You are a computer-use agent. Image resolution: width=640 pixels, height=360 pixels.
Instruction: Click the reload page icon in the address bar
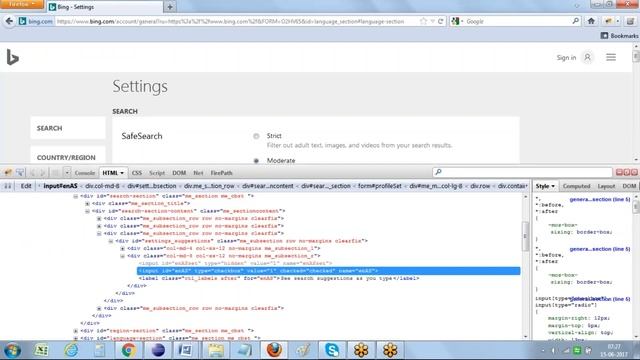click(x=440, y=21)
